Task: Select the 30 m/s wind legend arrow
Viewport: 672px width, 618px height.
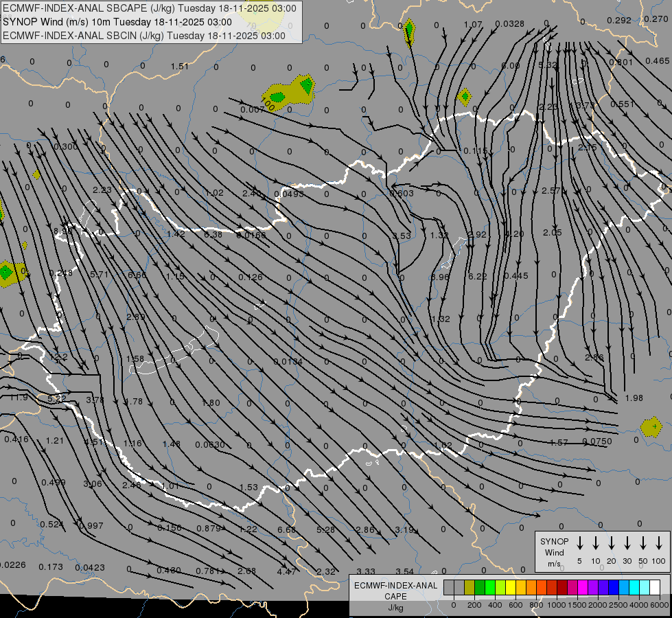Action: pos(627,543)
